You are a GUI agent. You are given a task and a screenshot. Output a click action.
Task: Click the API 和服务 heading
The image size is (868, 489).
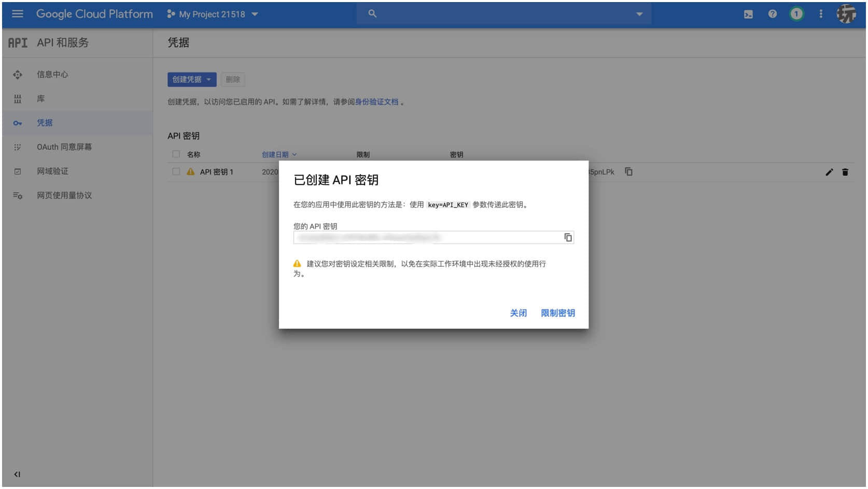pyautogui.click(x=63, y=42)
